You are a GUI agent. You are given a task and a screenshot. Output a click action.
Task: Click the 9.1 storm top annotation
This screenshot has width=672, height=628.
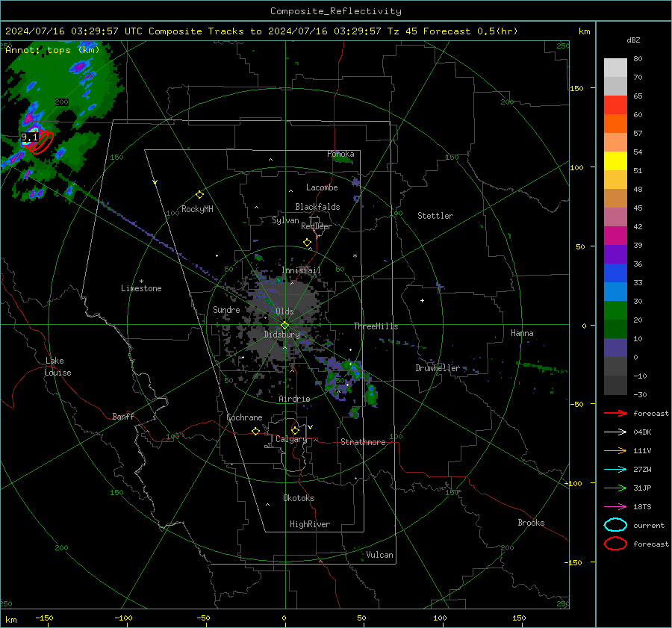(x=29, y=137)
